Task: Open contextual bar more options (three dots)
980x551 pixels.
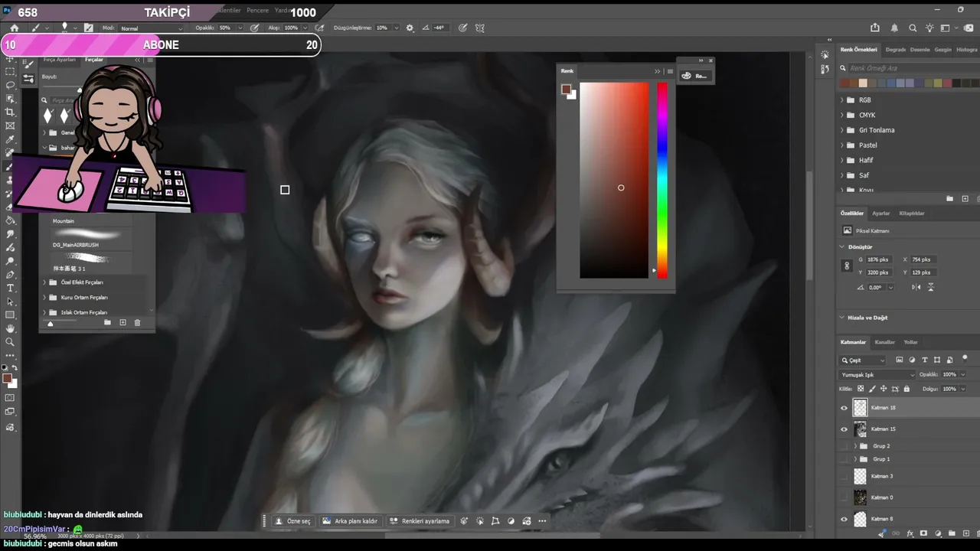Action: pos(543,521)
